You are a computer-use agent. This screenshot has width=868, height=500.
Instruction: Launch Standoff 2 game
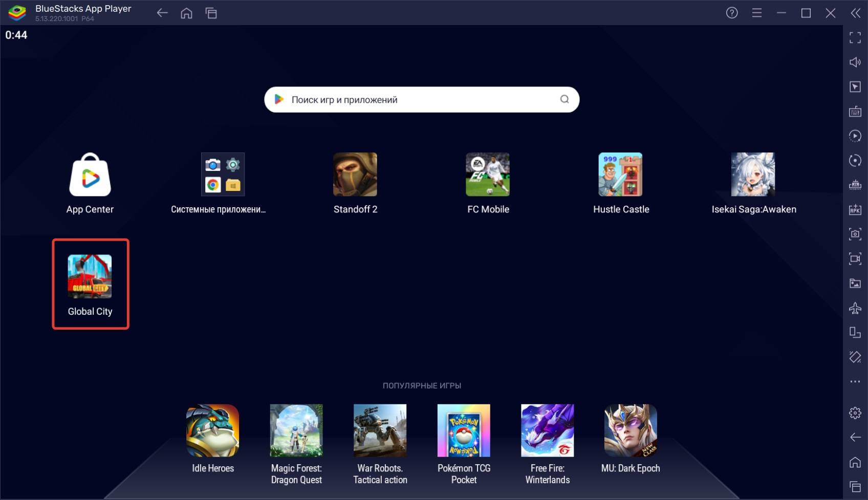pos(355,175)
